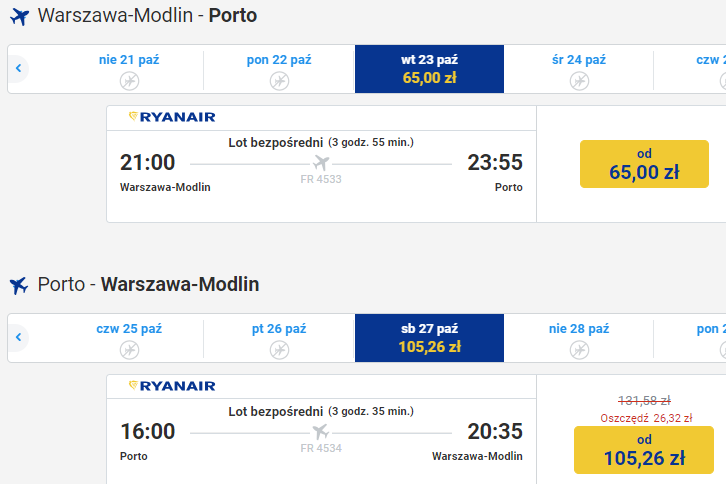Select the sb 27 paź 105,26 zł date tab
The height and width of the screenshot is (484, 726).
[x=429, y=338]
